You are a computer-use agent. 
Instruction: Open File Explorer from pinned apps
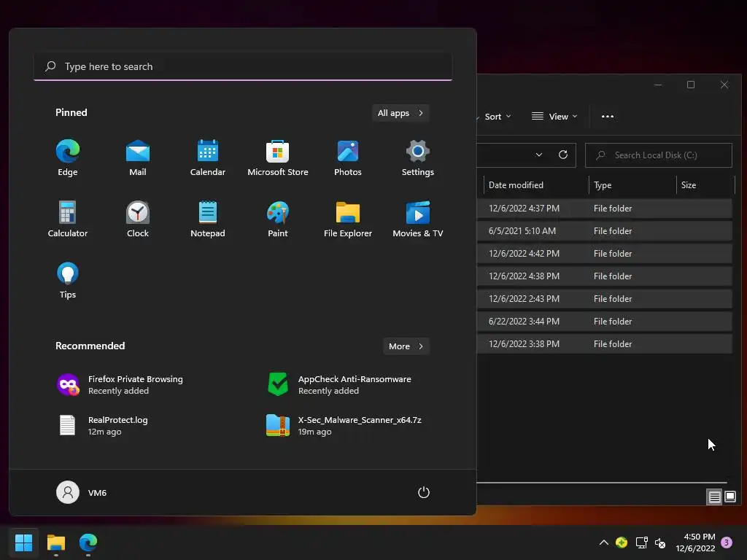tap(348, 219)
